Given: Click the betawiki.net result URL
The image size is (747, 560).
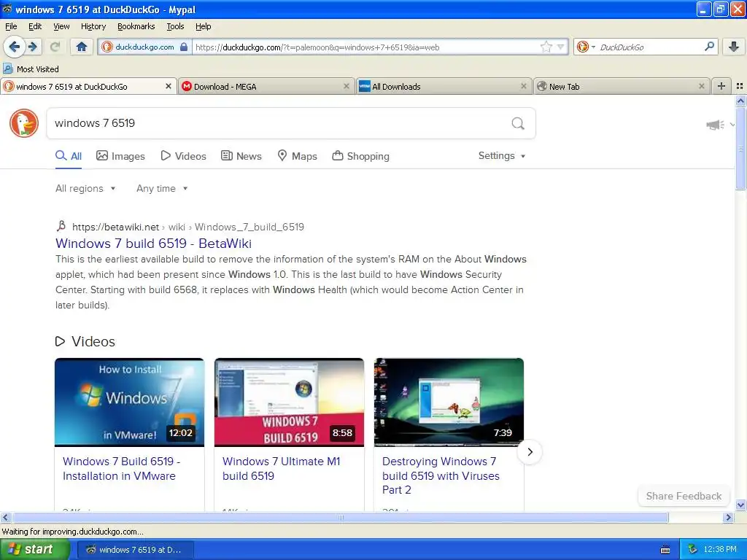Looking at the screenshot, I should (187, 227).
